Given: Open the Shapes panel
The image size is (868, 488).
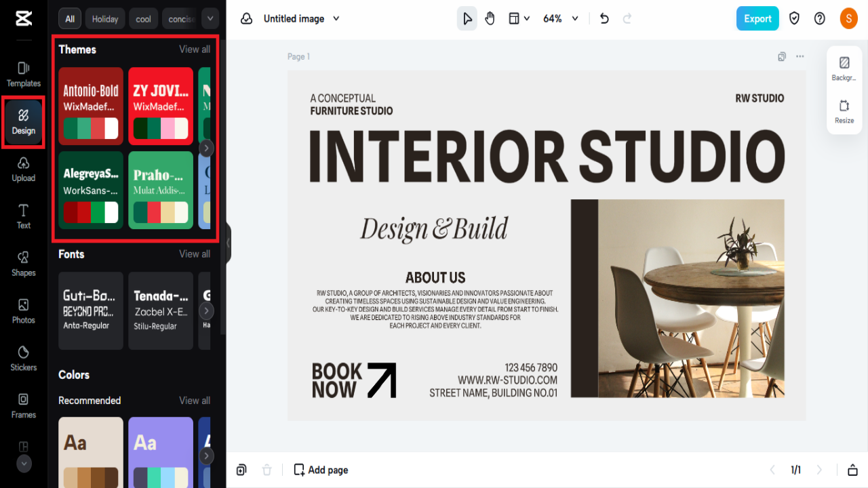Looking at the screenshot, I should pos(24,264).
